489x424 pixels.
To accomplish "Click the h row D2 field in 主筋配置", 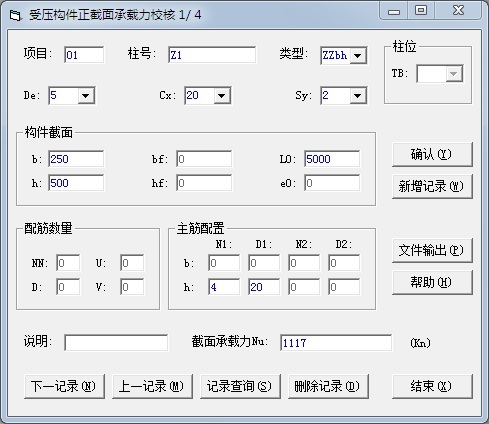I will pyautogui.click(x=344, y=287).
